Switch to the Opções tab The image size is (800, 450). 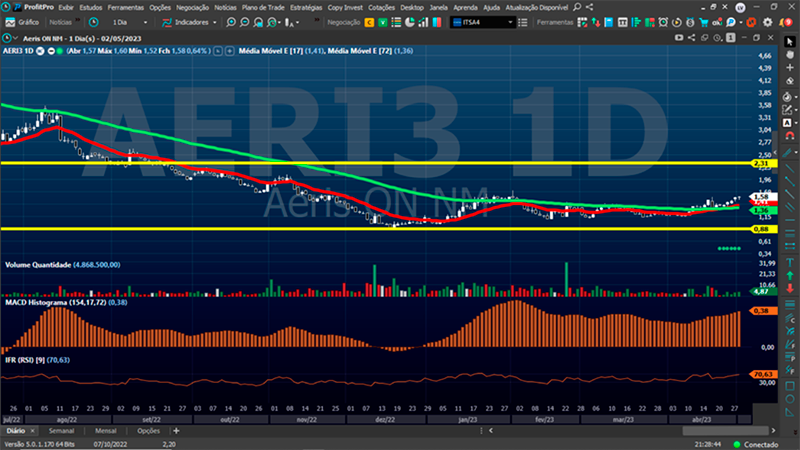(148, 431)
